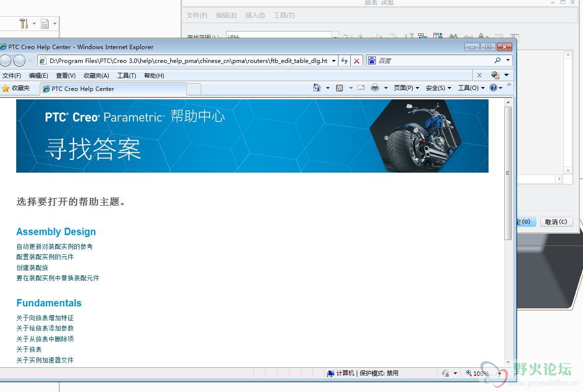Screen dimensions: 583x392
Task: Open link 关于实例加速器文件
Action: pos(45,360)
